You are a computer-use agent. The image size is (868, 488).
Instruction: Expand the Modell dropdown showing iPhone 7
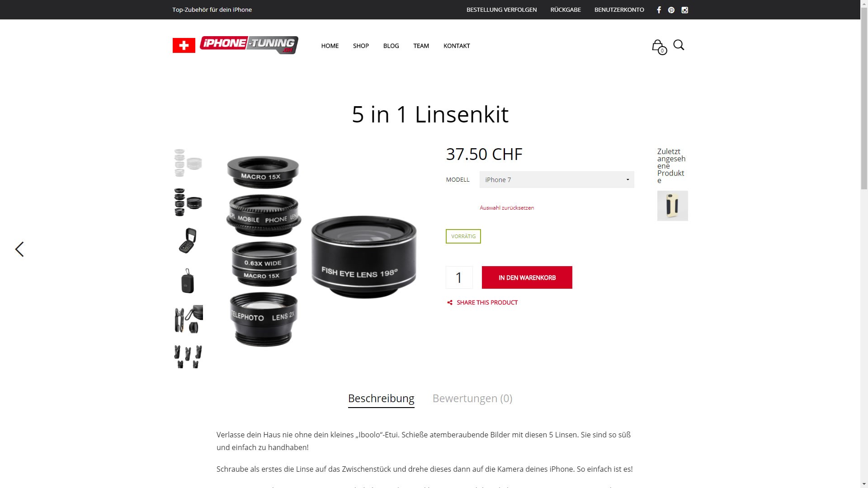coord(557,180)
